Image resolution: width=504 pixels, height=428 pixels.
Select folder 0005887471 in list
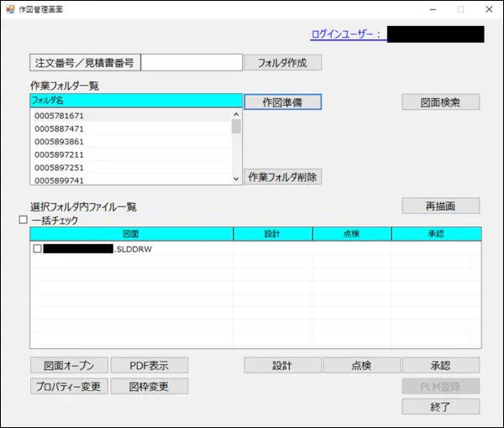point(132,128)
